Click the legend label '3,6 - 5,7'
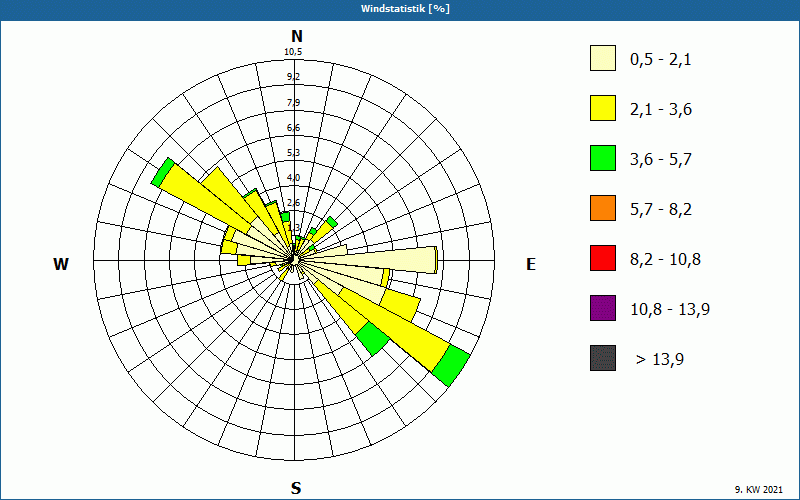Screen dimensions: 800x500 [661, 160]
